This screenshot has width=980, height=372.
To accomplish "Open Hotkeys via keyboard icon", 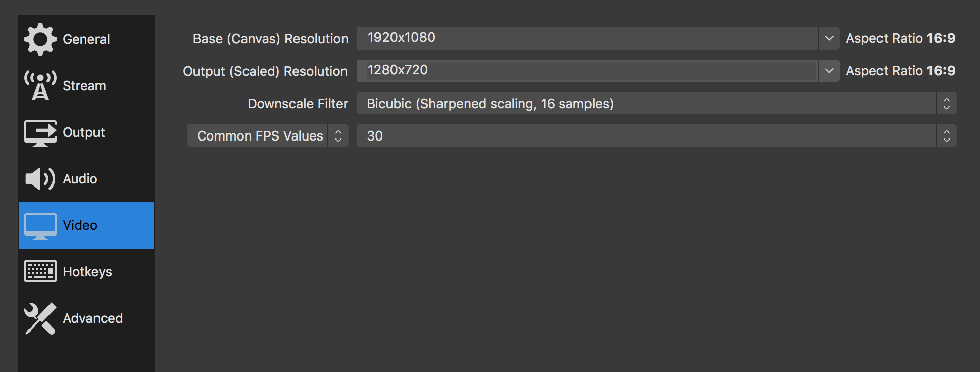I will tap(40, 271).
